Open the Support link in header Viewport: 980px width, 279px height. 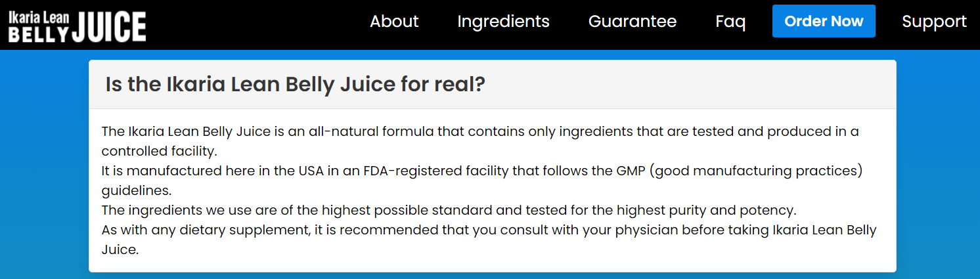933,22
